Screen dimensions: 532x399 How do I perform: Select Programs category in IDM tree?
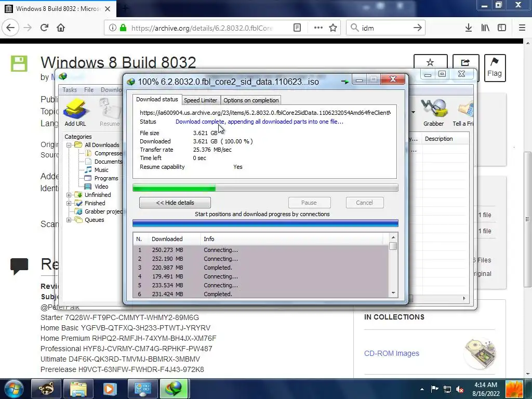106,178
